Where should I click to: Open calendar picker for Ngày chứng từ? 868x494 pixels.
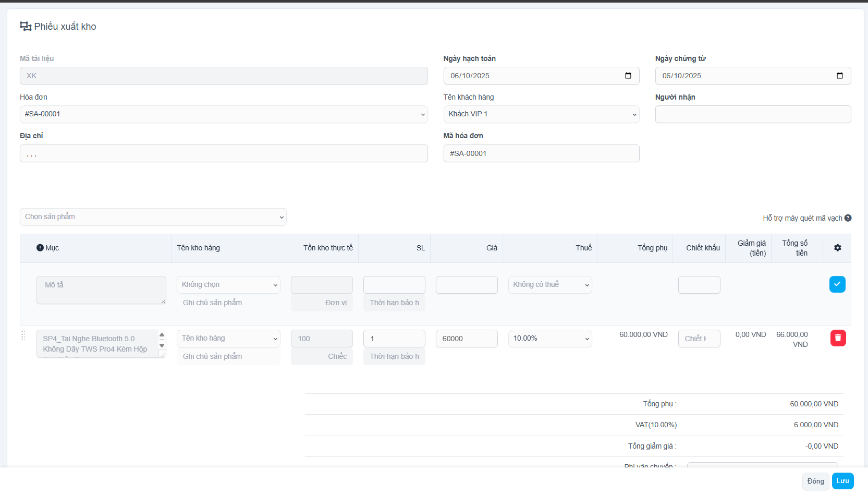tap(839, 76)
